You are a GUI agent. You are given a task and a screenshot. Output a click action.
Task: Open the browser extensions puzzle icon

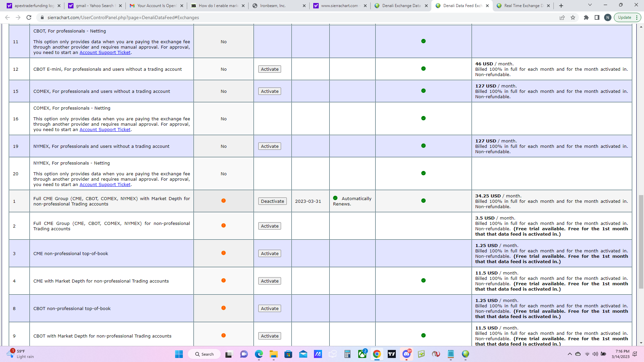click(x=586, y=17)
